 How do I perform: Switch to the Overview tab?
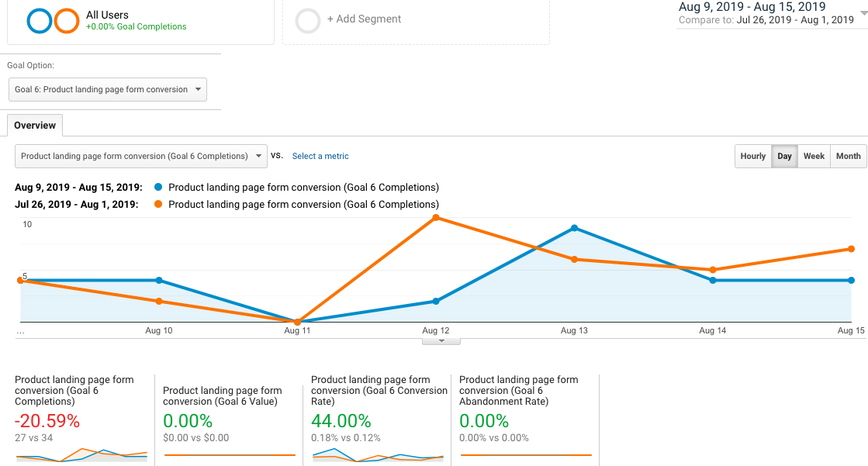[x=35, y=125]
